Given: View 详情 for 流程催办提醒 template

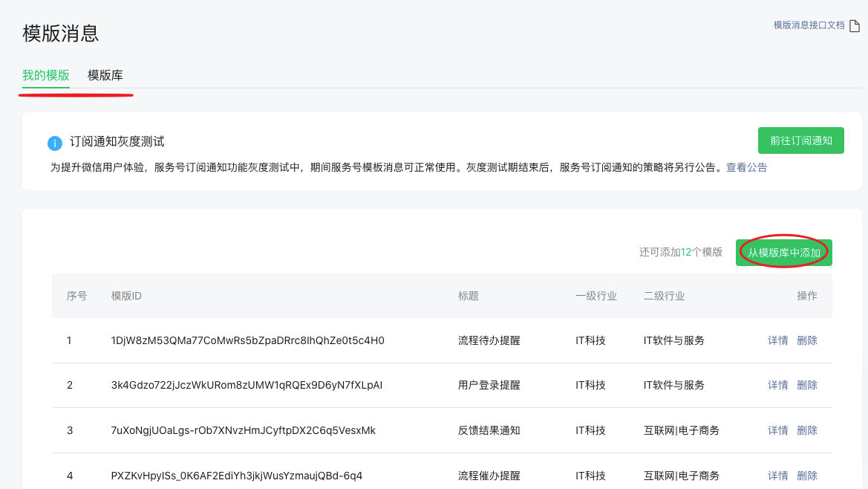Looking at the screenshot, I should tap(777, 476).
